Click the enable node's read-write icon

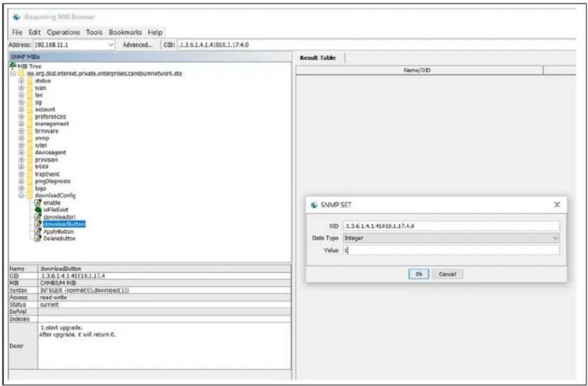coord(38,203)
